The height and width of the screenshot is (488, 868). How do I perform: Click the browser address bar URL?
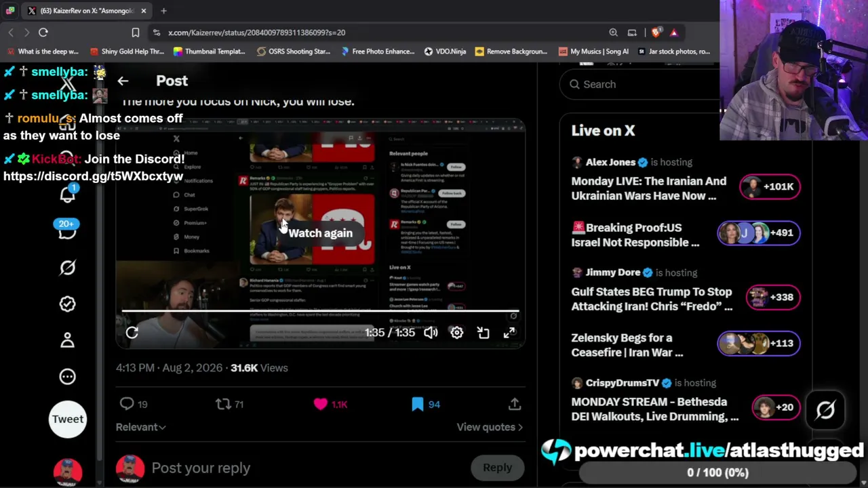(256, 33)
